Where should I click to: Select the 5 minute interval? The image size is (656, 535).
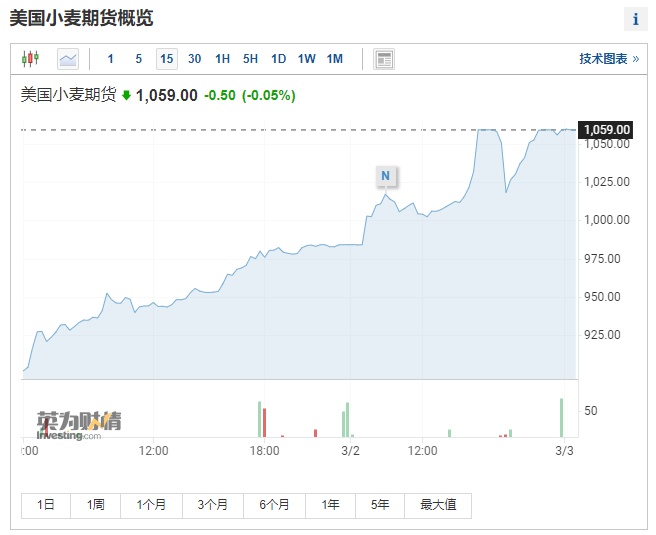coord(138,59)
